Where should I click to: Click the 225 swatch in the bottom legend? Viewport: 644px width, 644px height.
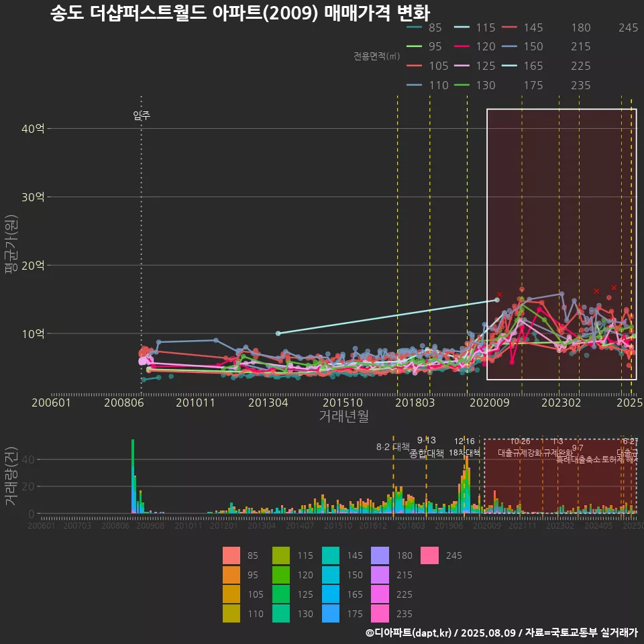tap(380, 594)
